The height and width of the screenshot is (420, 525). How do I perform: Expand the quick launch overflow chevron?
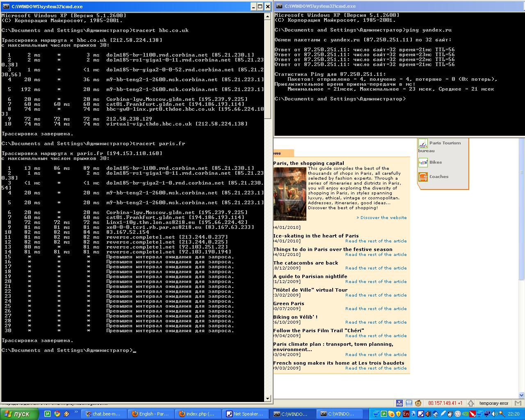(76, 411)
